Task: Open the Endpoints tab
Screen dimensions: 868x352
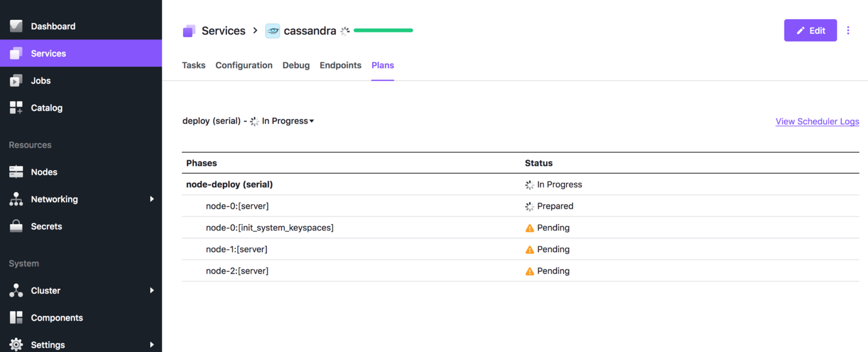Action: (340, 65)
